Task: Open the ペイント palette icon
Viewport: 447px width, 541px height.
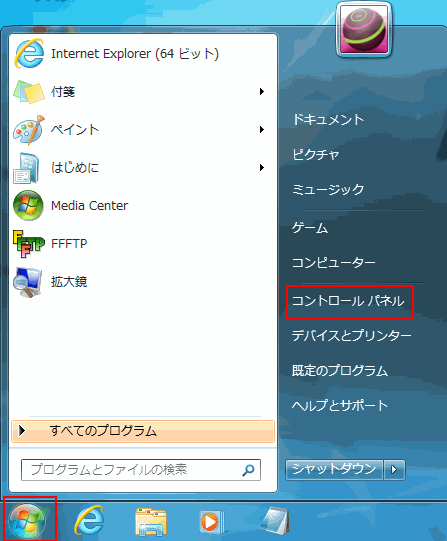Action: 29,130
